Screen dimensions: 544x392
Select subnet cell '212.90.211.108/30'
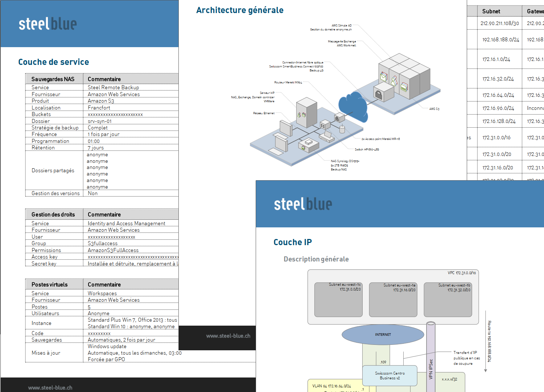click(x=500, y=23)
